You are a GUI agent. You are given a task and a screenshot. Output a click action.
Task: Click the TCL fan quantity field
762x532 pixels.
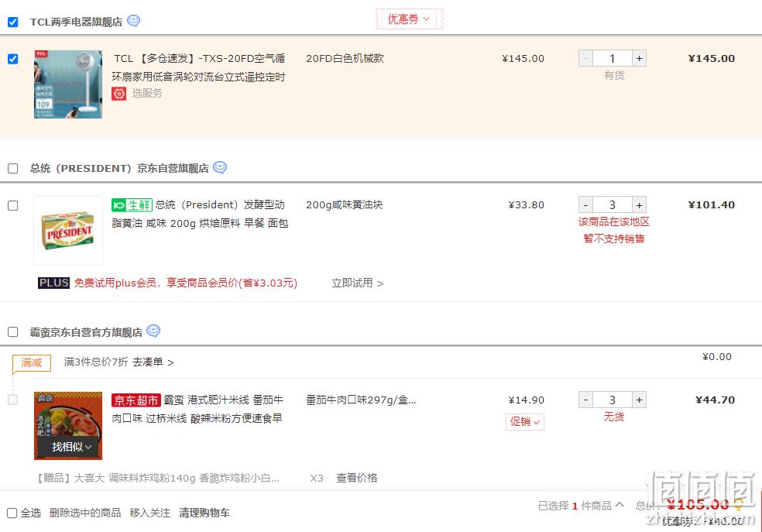click(613, 59)
